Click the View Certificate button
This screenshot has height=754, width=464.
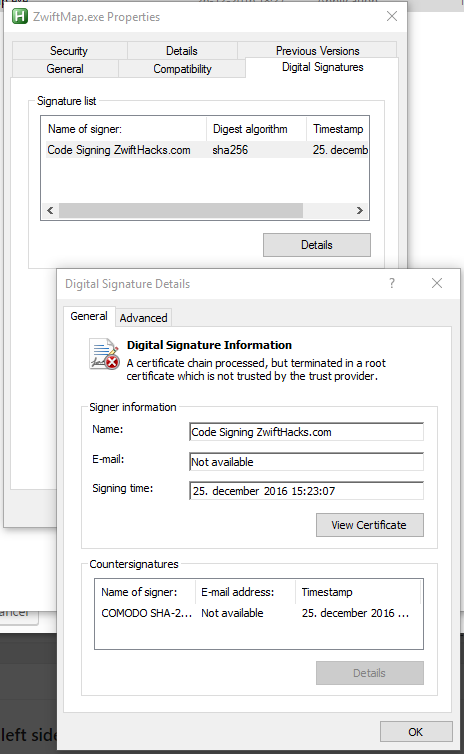[370, 525]
